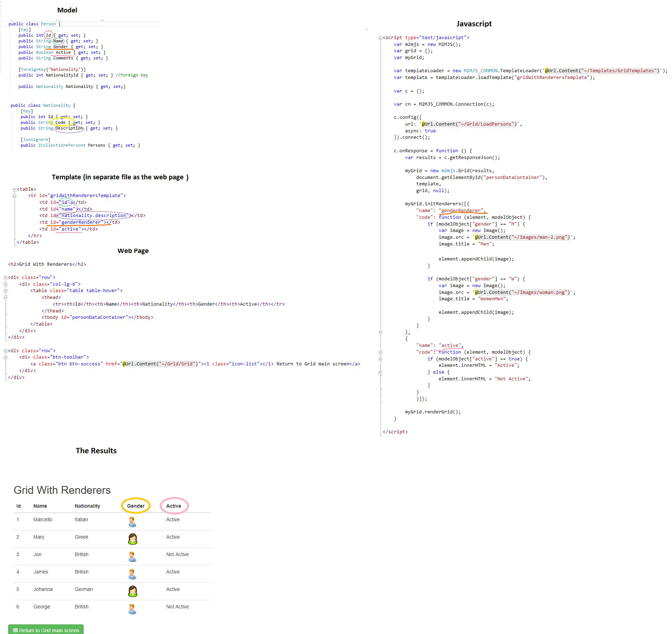Click Active status in Johanna's row
Image resolution: width=672 pixels, height=634 pixels.
pyautogui.click(x=173, y=589)
